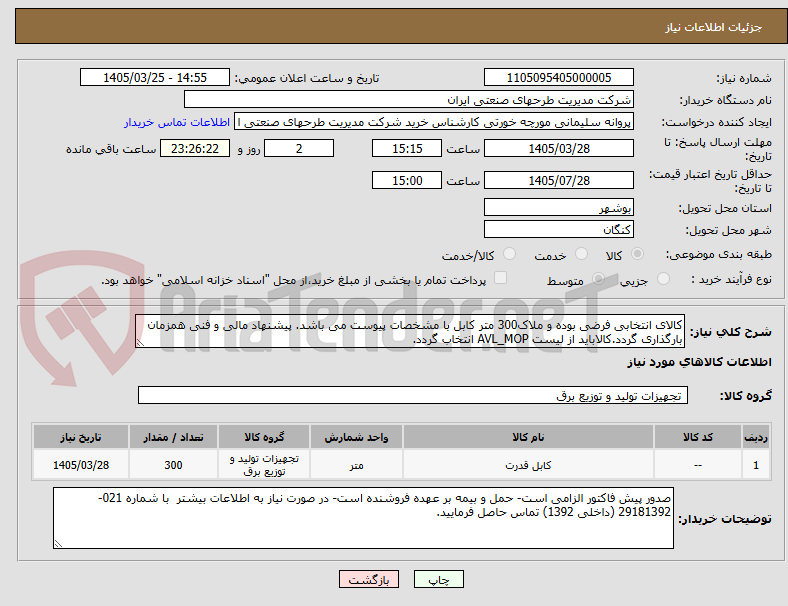Screen dimensions: 788x606
Task: Click the request creator field پروانه سلیمانی
Action: 434,122
